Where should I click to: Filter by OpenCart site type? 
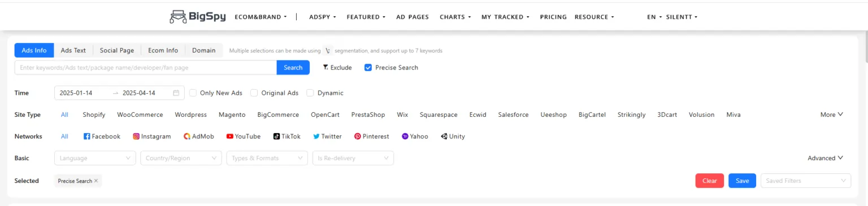click(325, 115)
